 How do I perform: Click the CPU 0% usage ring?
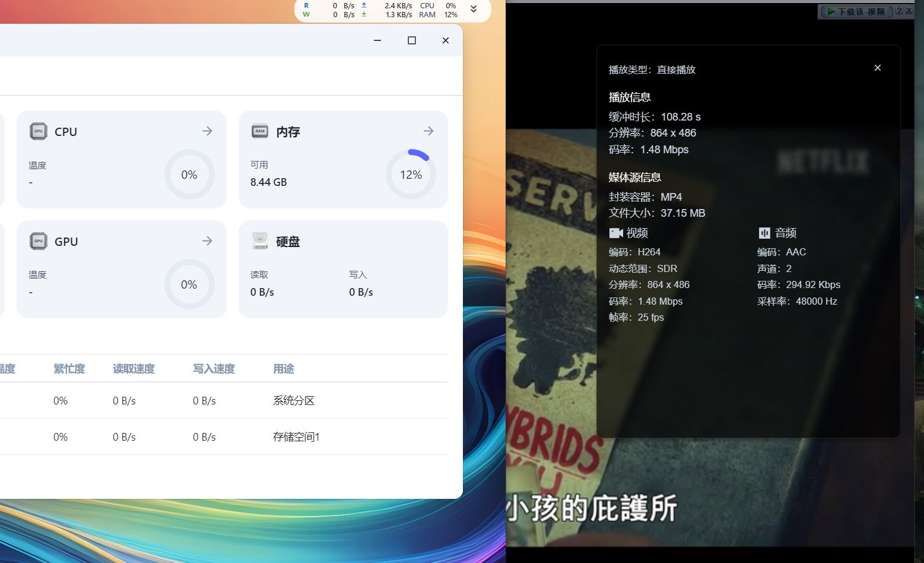pos(189,175)
